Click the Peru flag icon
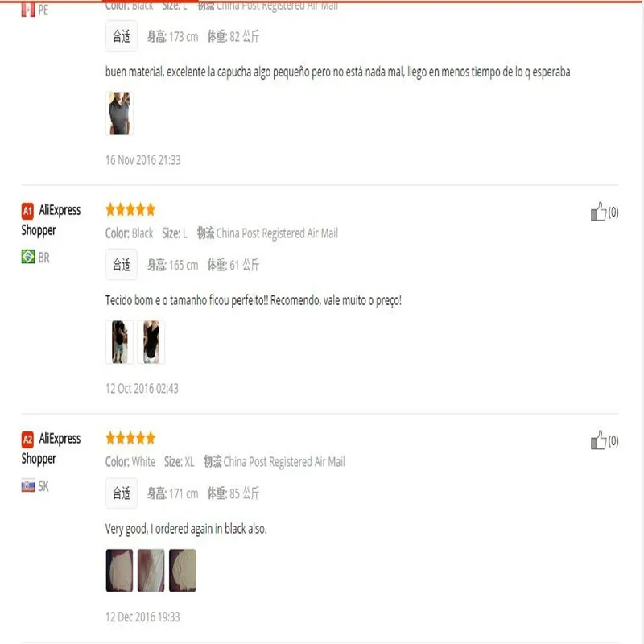 pyautogui.click(x=28, y=10)
